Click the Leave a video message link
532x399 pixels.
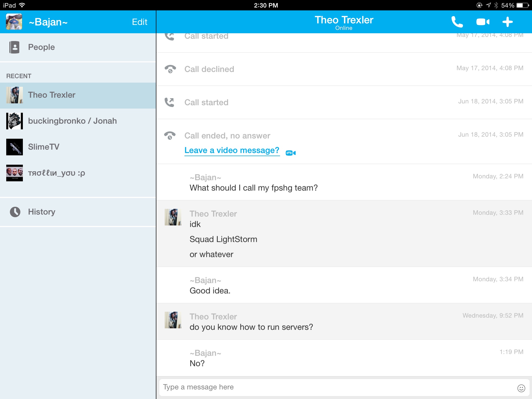(x=232, y=150)
